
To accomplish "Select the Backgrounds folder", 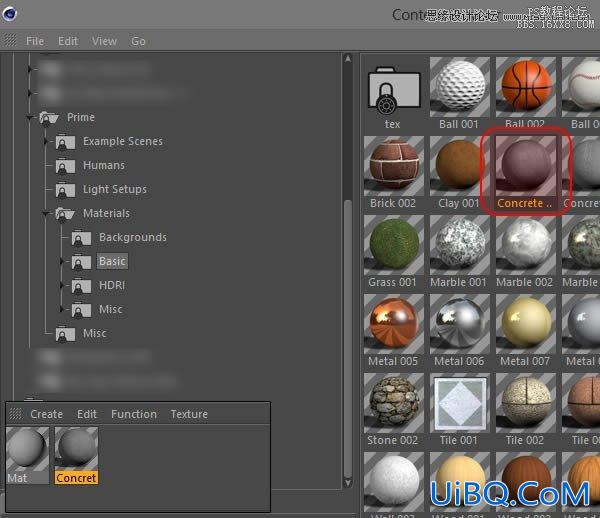I will point(133,237).
